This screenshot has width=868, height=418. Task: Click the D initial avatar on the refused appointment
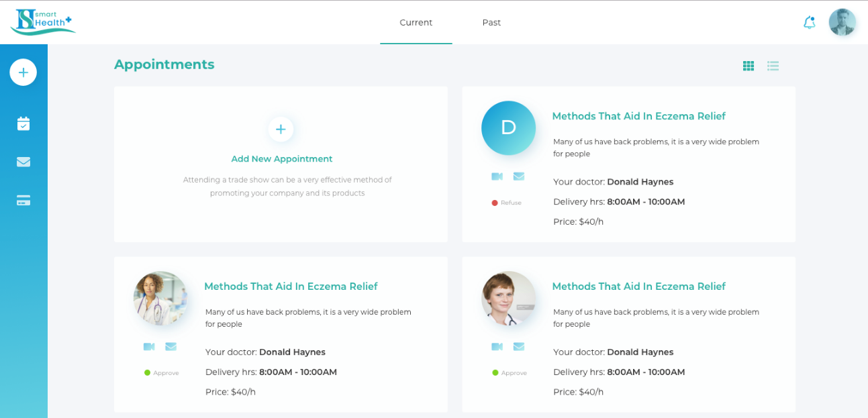tap(508, 128)
